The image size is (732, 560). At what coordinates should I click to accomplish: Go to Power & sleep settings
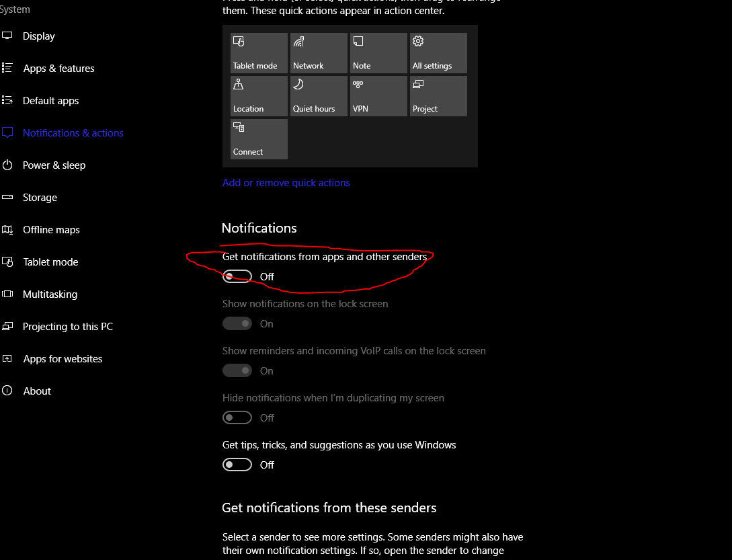click(x=54, y=165)
